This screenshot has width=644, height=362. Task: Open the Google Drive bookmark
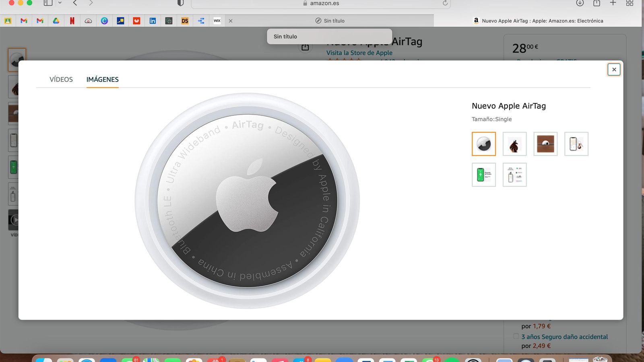(56, 21)
